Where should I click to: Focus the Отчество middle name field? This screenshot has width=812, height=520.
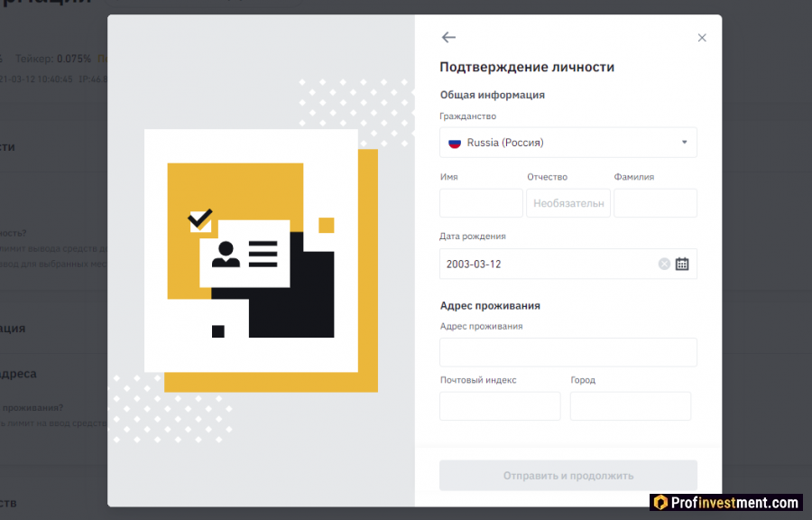tap(568, 203)
